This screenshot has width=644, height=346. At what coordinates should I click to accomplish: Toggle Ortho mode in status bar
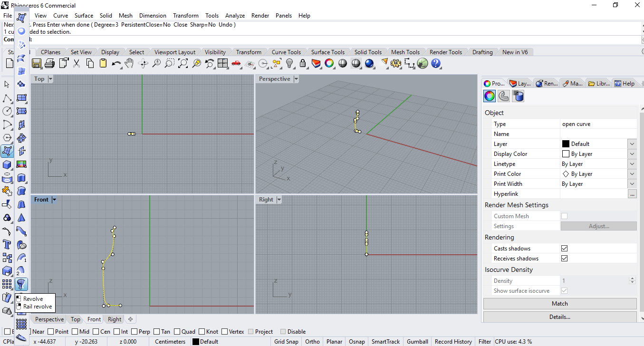pos(312,342)
